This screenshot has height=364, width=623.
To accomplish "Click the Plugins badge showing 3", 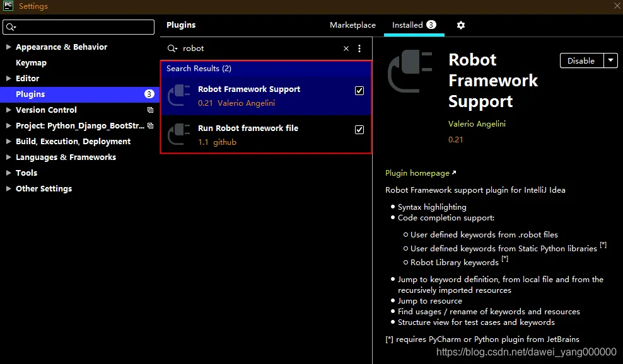I will pyautogui.click(x=149, y=94).
